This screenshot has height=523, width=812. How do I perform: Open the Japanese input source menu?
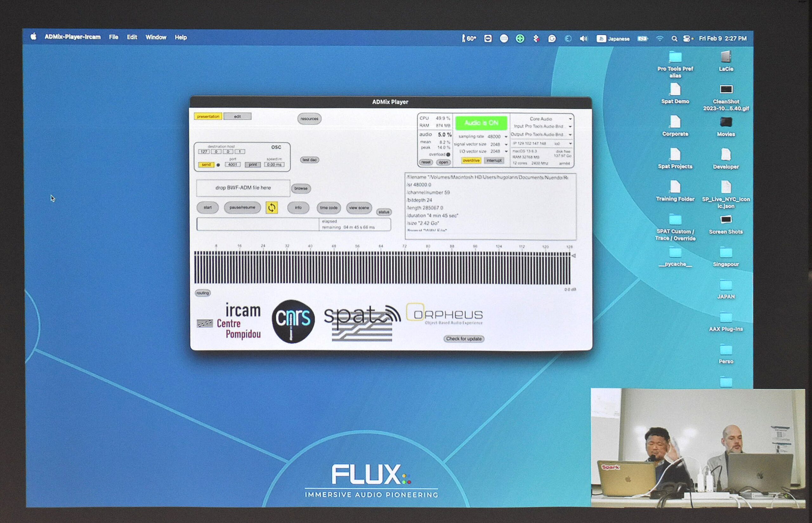point(613,39)
